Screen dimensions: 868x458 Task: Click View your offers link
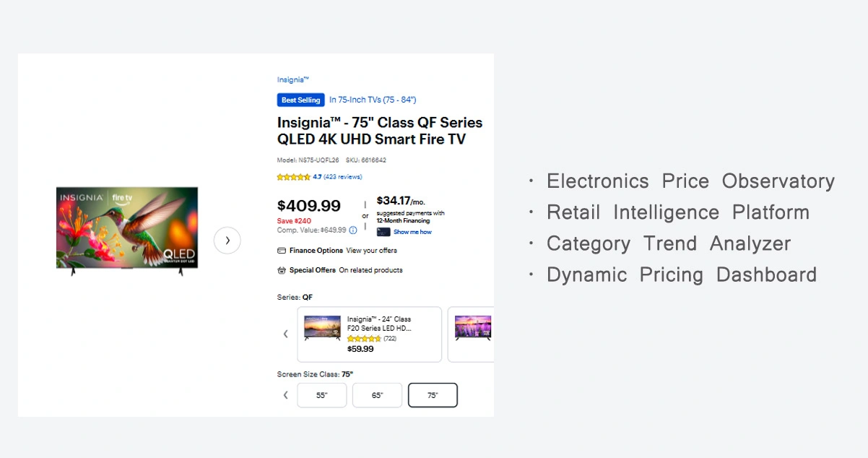(x=371, y=251)
